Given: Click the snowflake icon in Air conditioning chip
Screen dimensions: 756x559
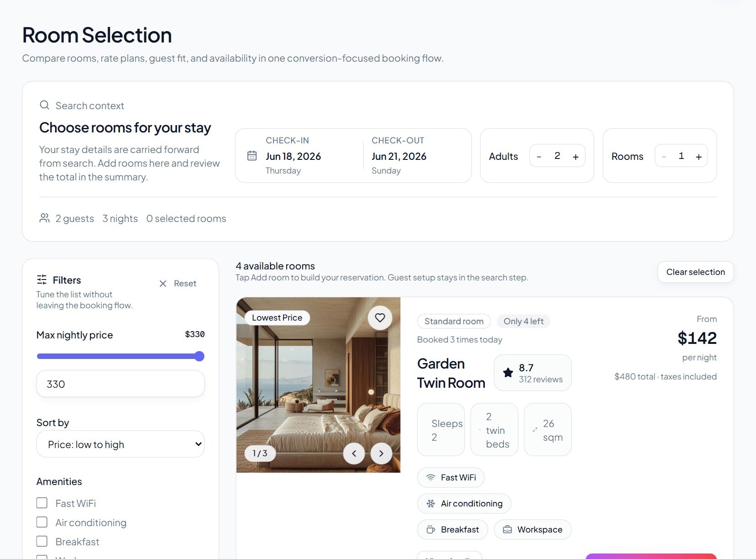Looking at the screenshot, I should 430,503.
